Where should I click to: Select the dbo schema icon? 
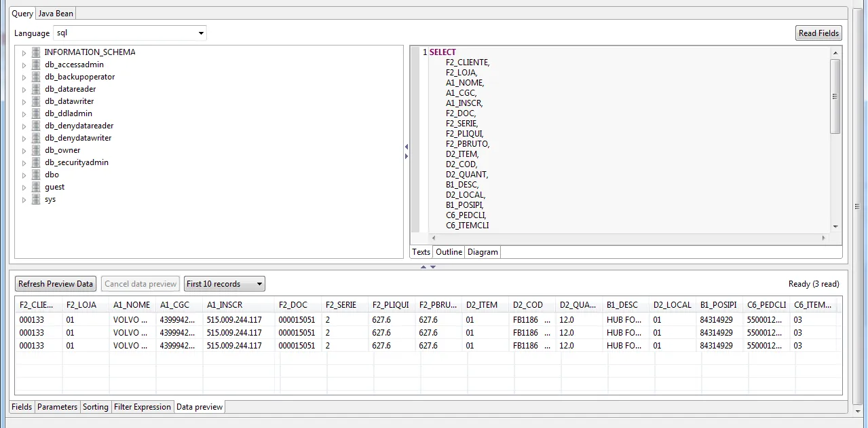tap(36, 175)
